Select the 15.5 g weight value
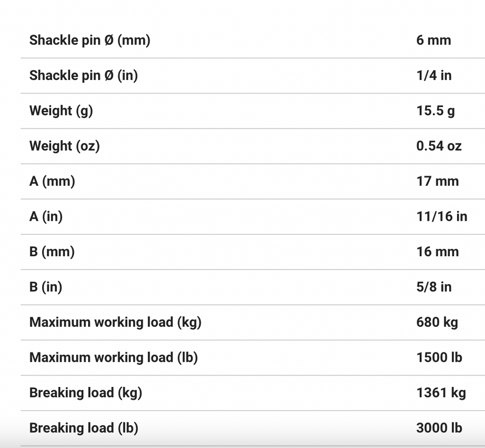The width and height of the screenshot is (485, 448). 435,111
